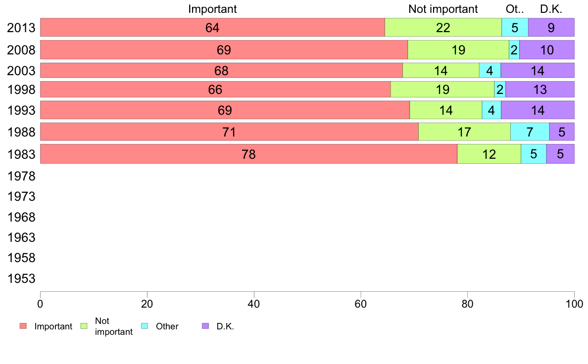Screen dimensions: 588x364
Task: Click the 1993 Not important segment
Action: point(445,110)
